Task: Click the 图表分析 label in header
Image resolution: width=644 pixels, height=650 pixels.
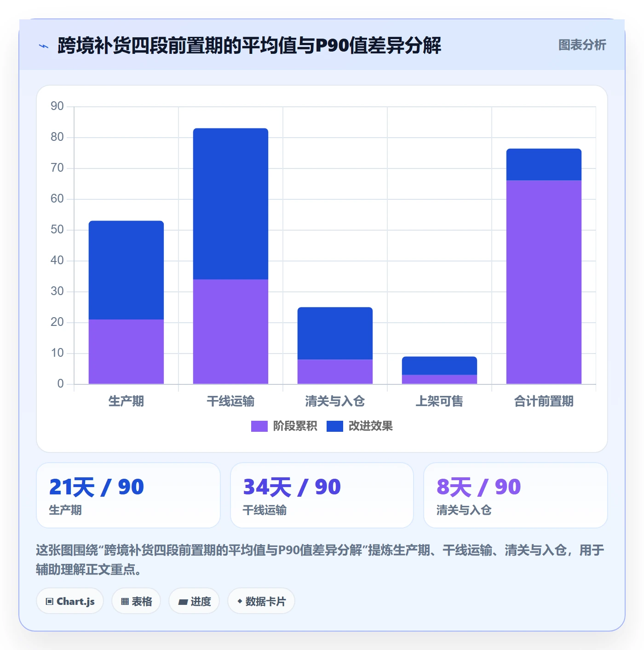Action: click(x=582, y=45)
